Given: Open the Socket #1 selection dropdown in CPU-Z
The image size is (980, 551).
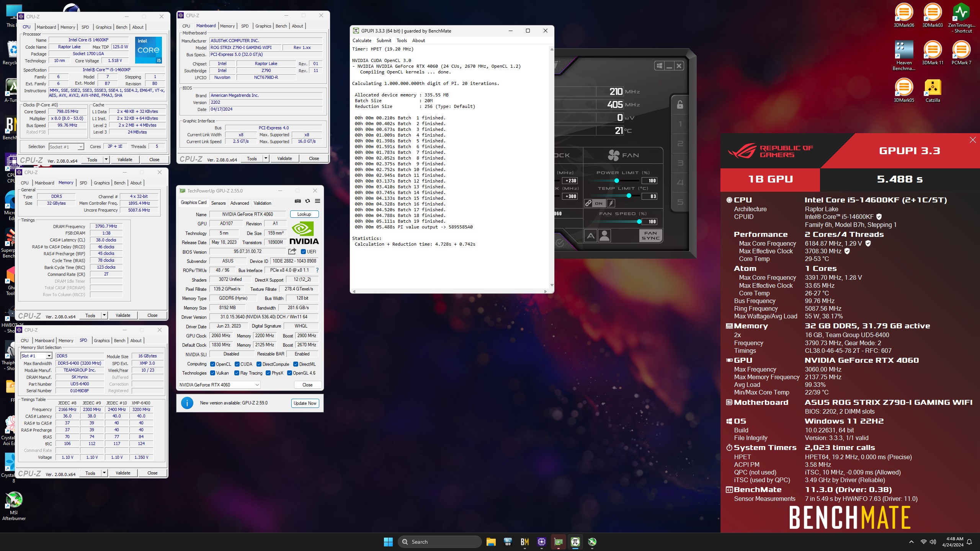Looking at the screenshot, I should coord(66,147).
